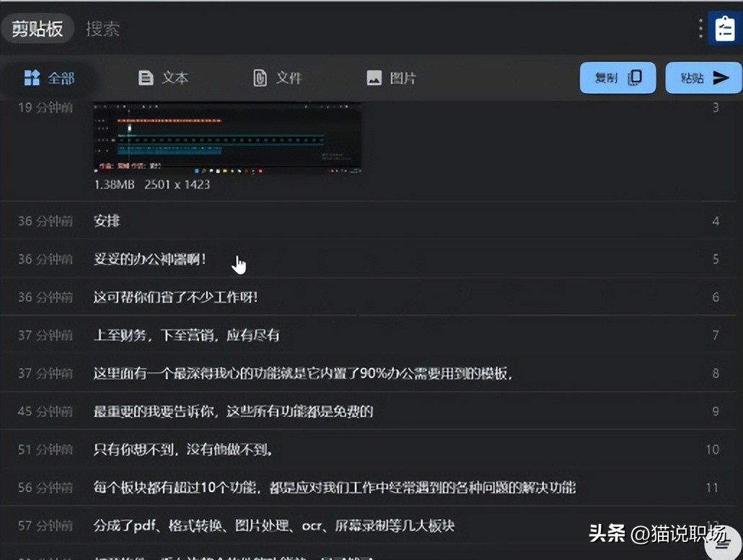
Task: Open the blue clipboard icon at top right
Action: pyautogui.click(x=724, y=28)
